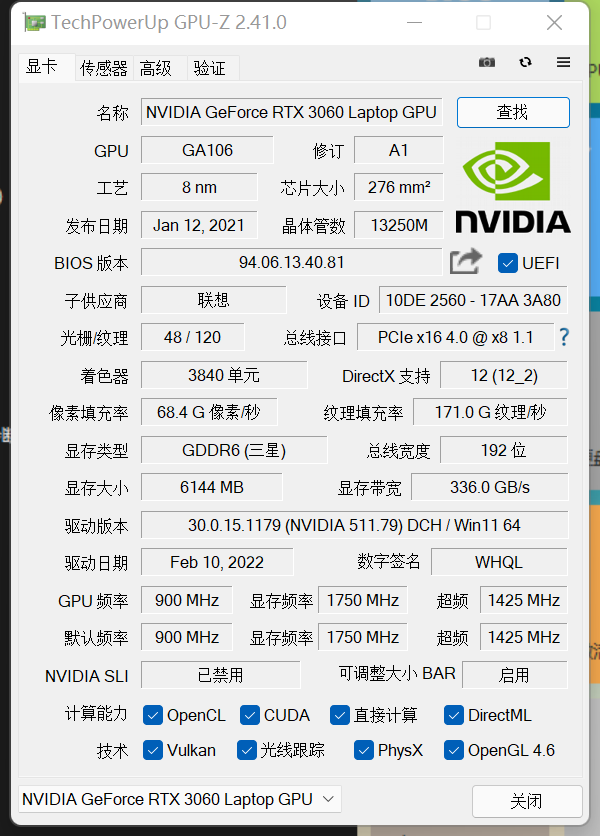This screenshot has width=600, height=836.
Task: Click the 子供应商 field showing 联想
Action: point(213,300)
